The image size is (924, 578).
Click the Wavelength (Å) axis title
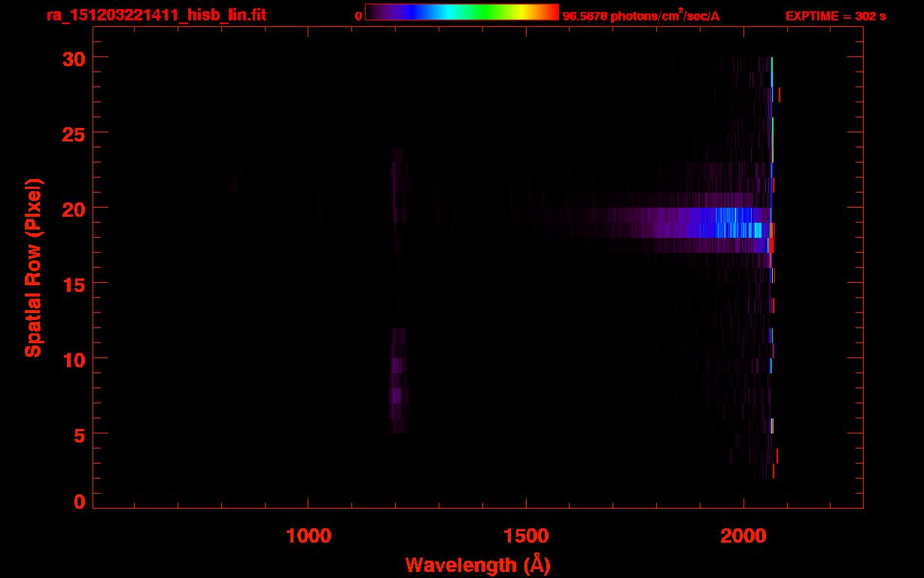477,565
